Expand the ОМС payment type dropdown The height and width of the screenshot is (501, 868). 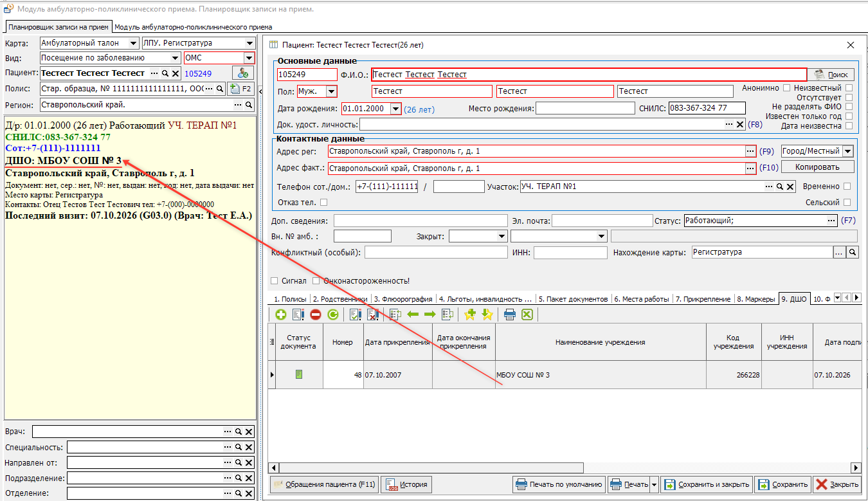click(249, 58)
